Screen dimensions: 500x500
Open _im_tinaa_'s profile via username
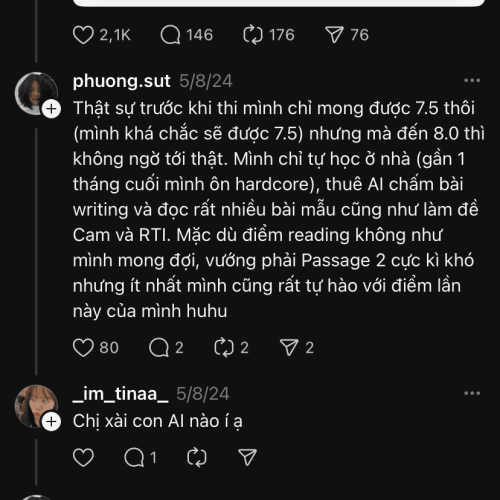coord(120,394)
